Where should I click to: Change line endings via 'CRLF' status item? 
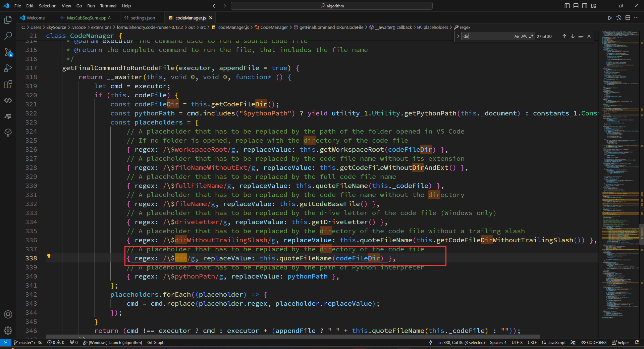(532, 343)
